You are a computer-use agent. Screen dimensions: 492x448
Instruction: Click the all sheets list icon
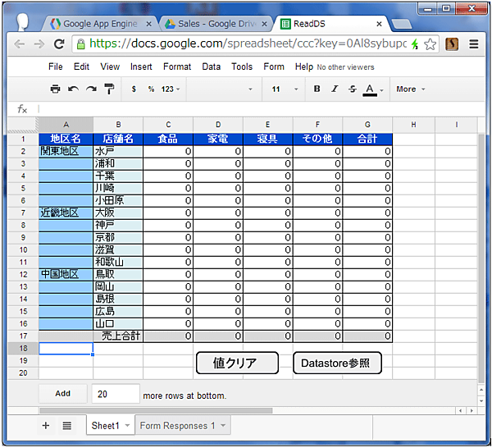[67, 426]
